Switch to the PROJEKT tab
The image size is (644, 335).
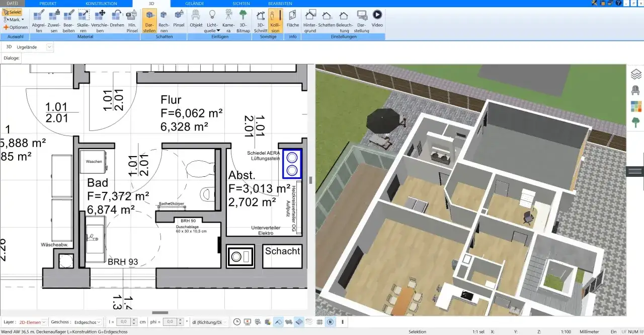(48, 3)
